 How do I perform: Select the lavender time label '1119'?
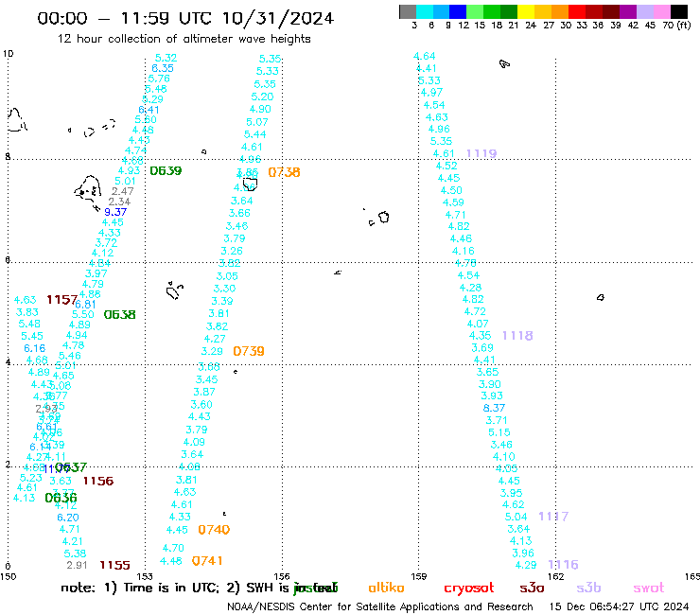(x=481, y=153)
